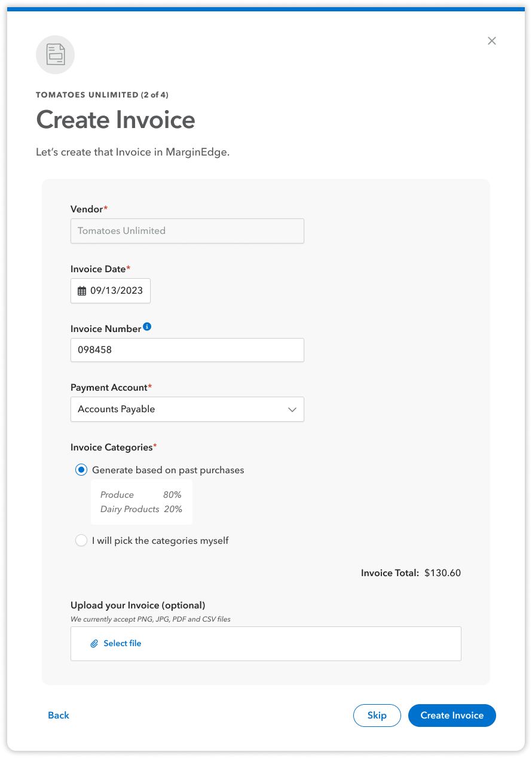This screenshot has height=758, width=532.
Task: Click Let's create that Invoice text
Action: [133, 152]
